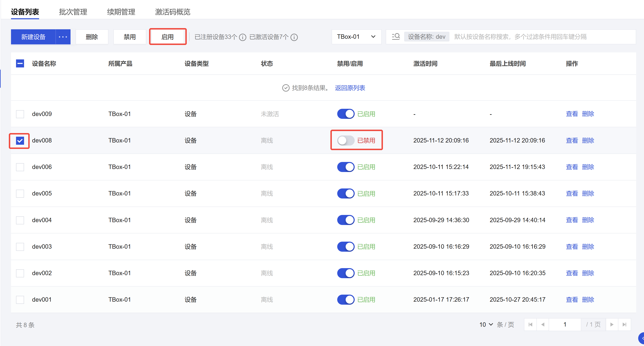Click 查看 for device dev003
644x346 pixels.
click(x=572, y=247)
